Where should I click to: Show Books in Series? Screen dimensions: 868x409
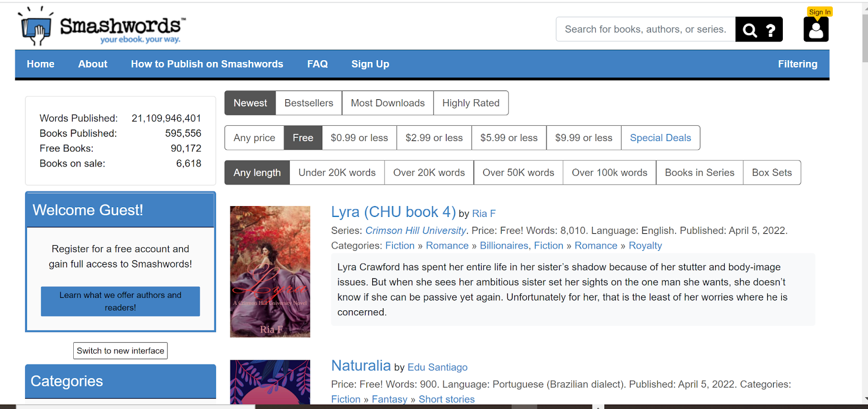(x=699, y=172)
